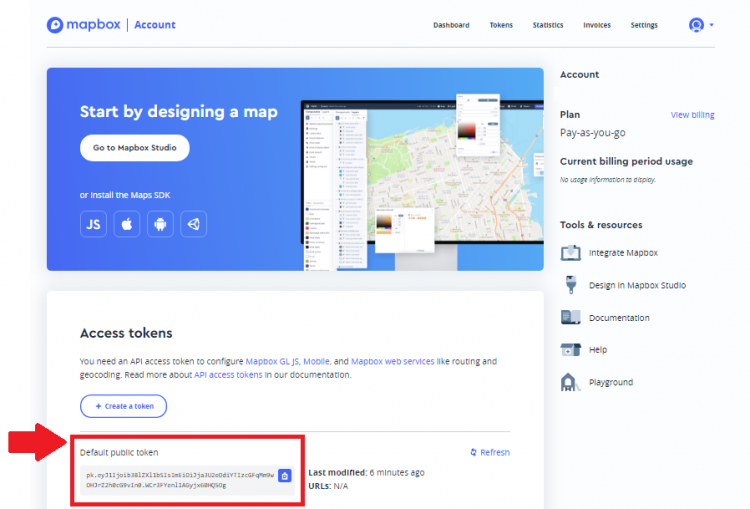The height and width of the screenshot is (509, 750).
Task: Follow the Mobile link
Action: click(x=316, y=361)
